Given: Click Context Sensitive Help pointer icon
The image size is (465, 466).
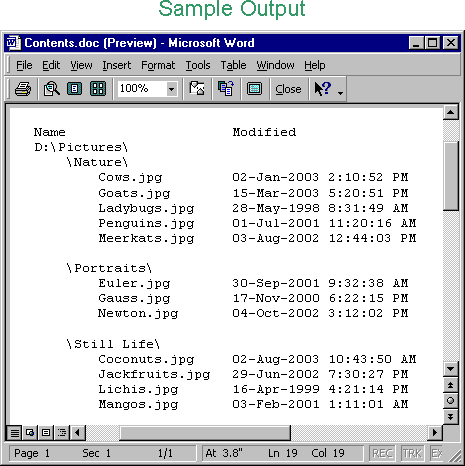Looking at the screenshot, I should click(323, 89).
